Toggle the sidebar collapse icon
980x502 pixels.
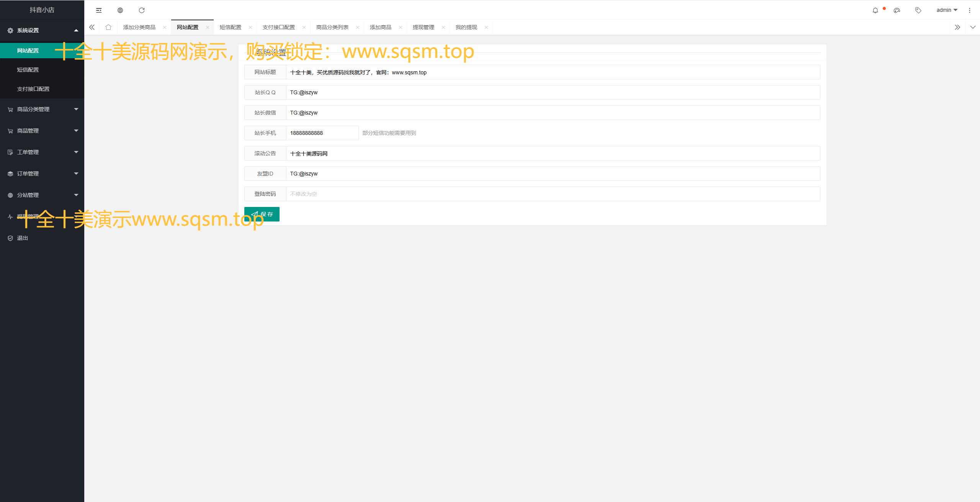99,10
